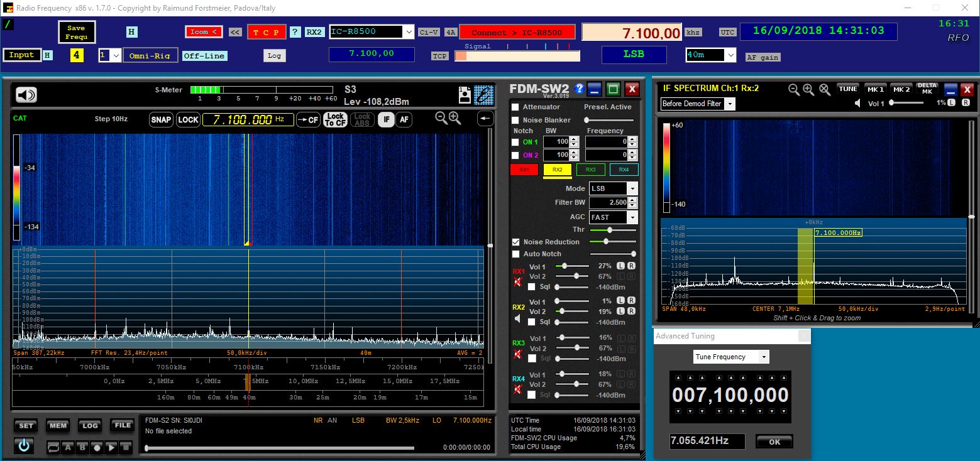The height and width of the screenshot is (461, 980).
Task: Uncheck the Noise Reduction option
Action: pos(515,242)
